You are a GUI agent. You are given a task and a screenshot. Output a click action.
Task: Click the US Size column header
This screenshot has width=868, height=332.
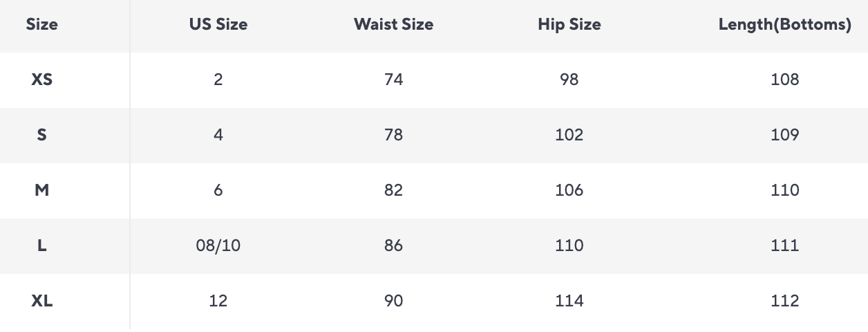tap(218, 25)
